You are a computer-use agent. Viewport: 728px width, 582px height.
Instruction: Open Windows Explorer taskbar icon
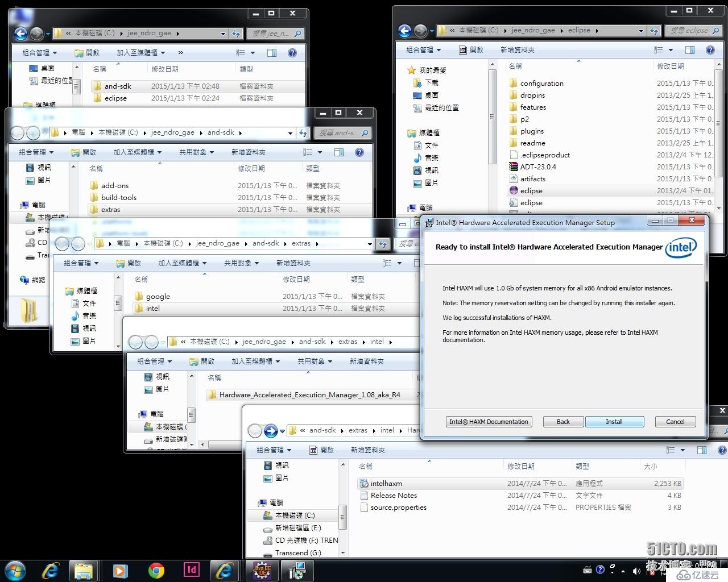84,570
